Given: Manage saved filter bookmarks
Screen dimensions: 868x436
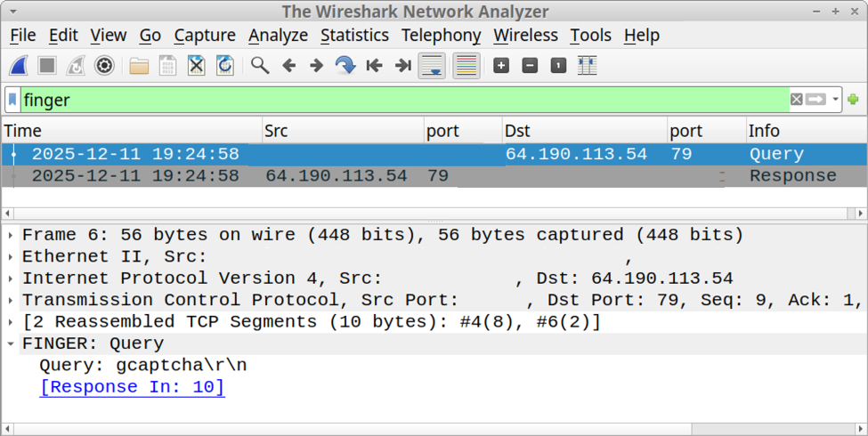Looking at the screenshot, I should 12,100.
